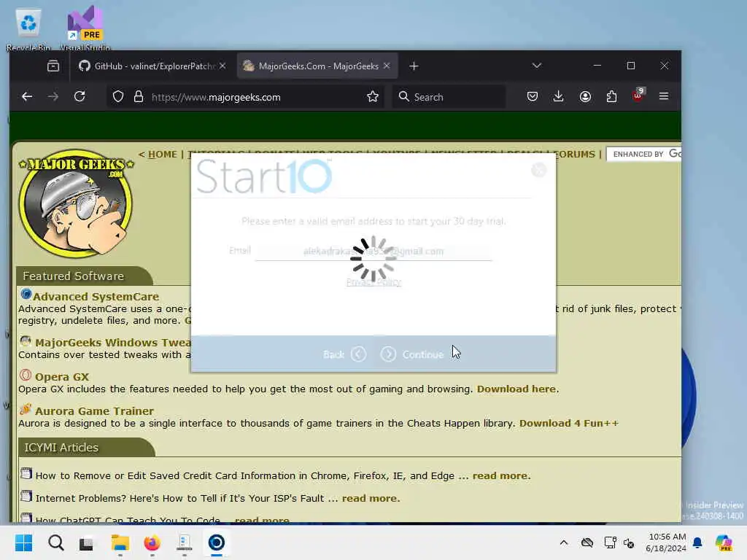Open Copilot Preview from the taskbar

coord(724,542)
